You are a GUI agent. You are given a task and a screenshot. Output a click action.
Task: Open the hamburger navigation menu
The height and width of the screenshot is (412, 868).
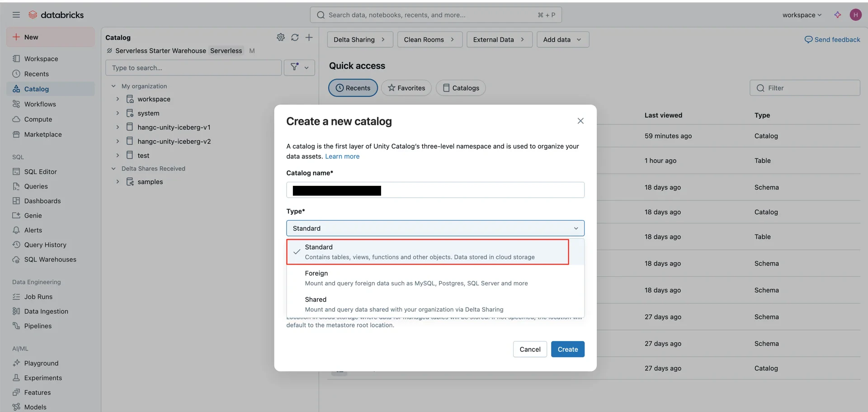click(x=16, y=15)
